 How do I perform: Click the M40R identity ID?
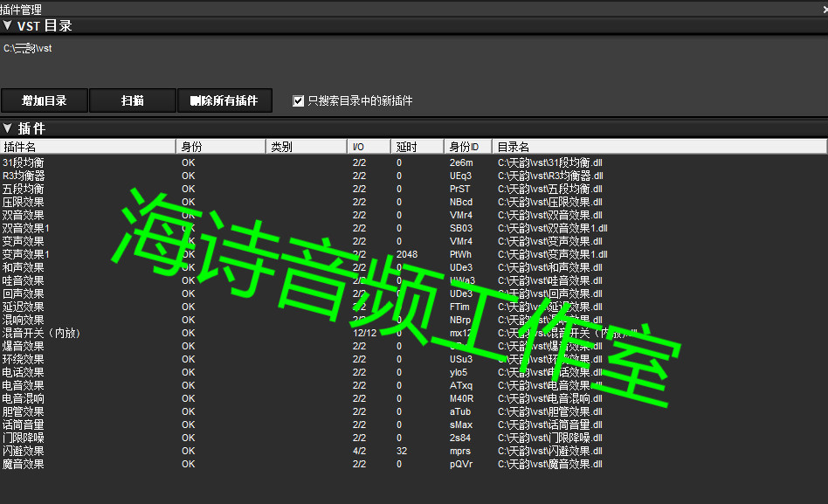461,398
